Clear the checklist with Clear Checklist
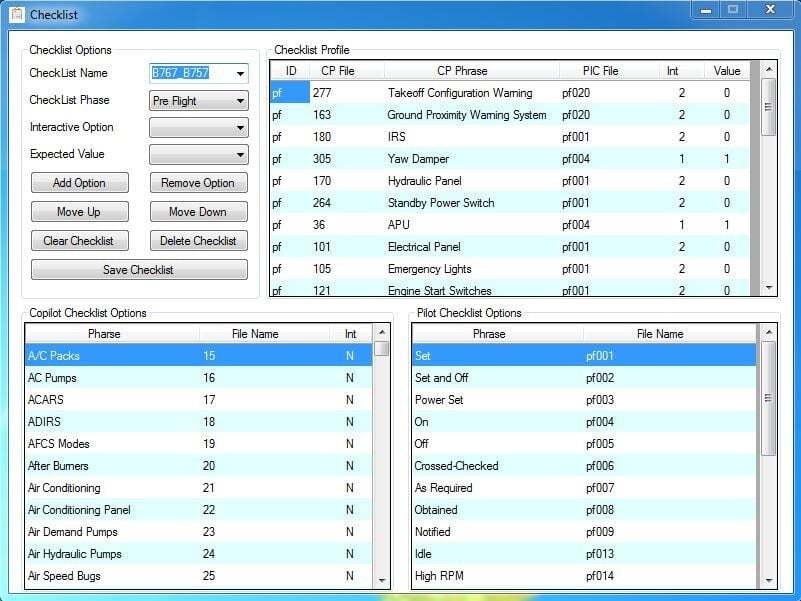 [x=79, y=240]
